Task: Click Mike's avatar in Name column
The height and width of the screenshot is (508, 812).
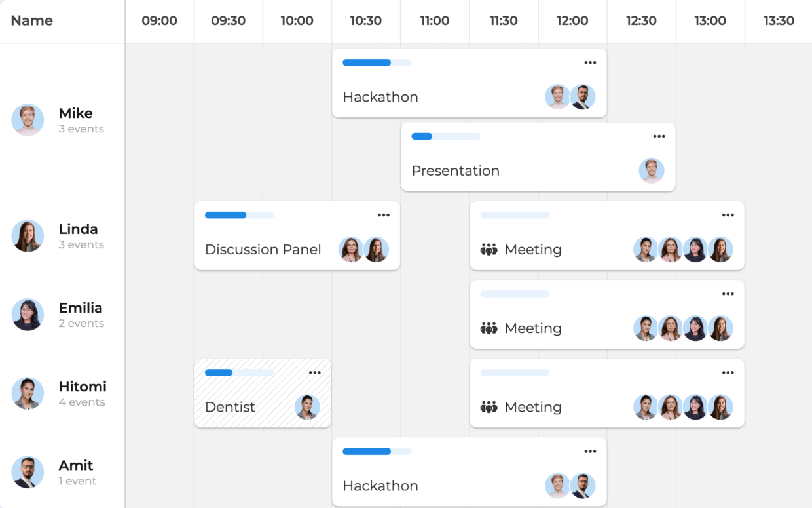Action: coord(28,120)
